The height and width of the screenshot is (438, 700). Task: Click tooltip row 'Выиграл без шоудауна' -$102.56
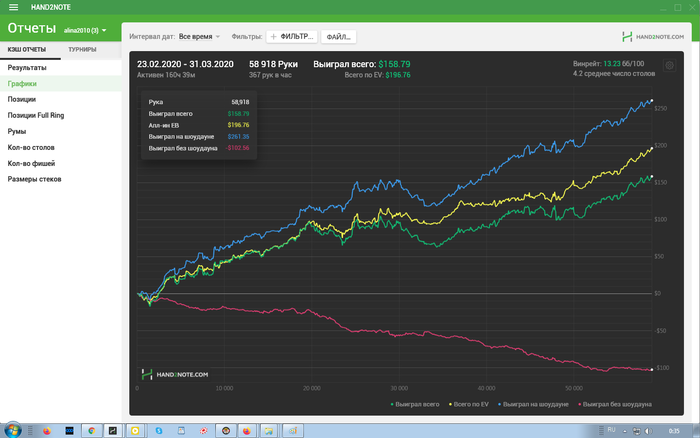click(199, 148)
